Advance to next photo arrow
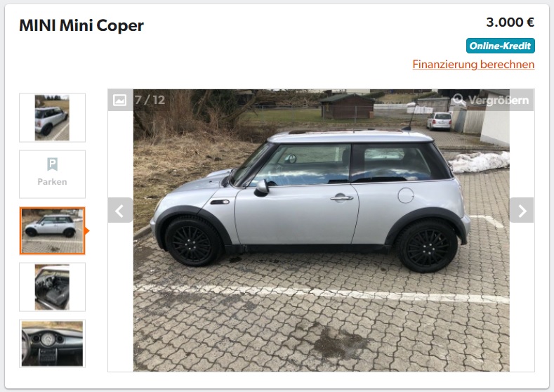 (x=522, y=210)
